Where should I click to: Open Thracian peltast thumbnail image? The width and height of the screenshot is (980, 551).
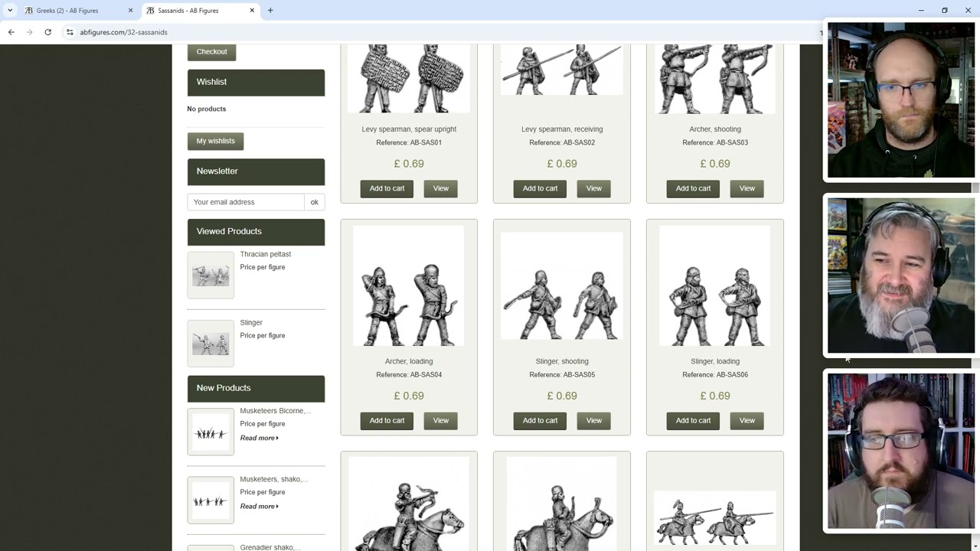(x=211, y=275)
